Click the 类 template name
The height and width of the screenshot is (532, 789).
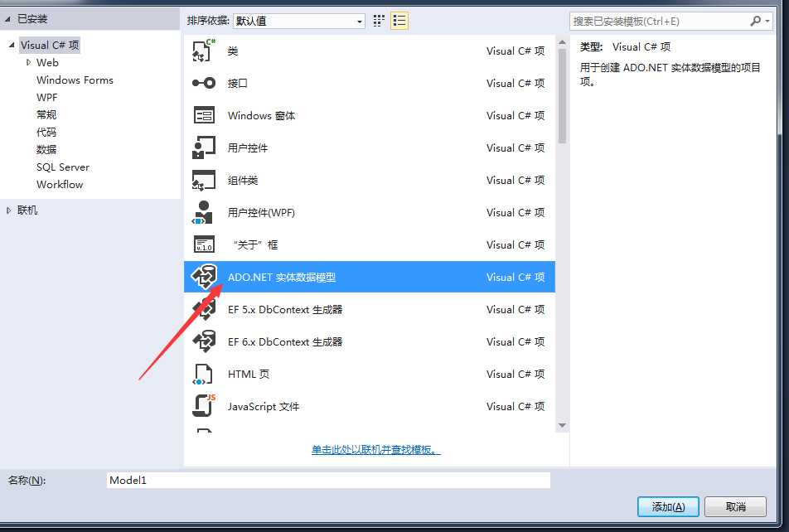232,51
